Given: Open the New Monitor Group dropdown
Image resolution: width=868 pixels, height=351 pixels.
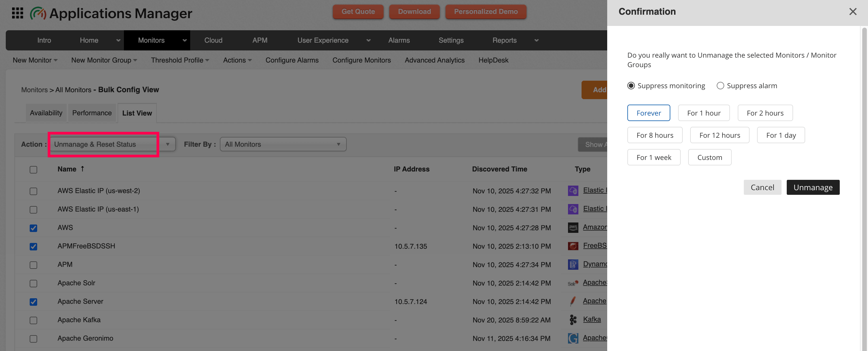Looking at the screenshot, I should (104, 60).
